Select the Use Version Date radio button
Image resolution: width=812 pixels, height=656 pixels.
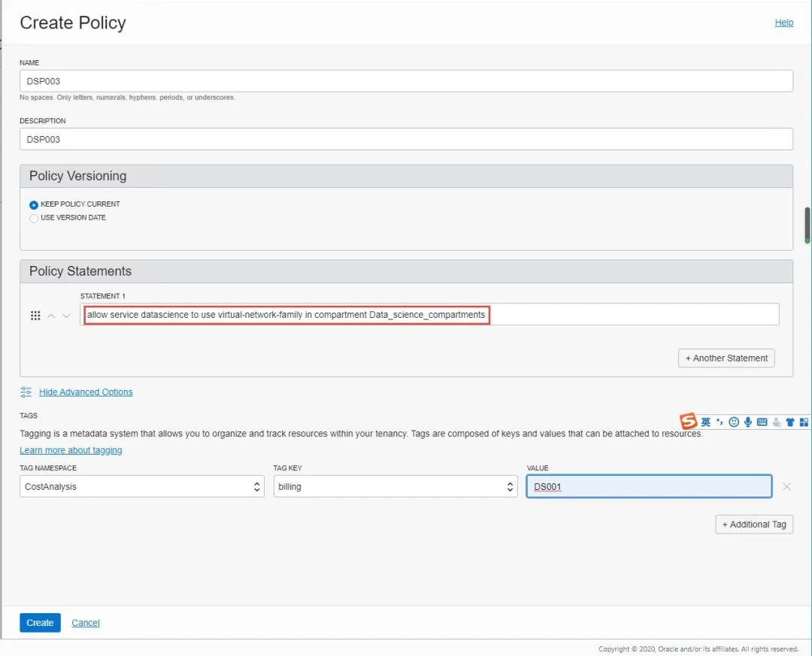(34, 218)
